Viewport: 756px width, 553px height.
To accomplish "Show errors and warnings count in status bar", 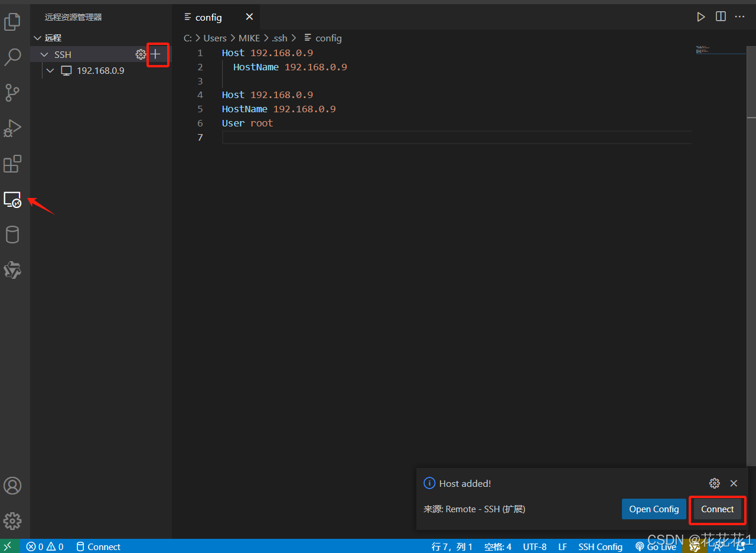I will (45, 547).
